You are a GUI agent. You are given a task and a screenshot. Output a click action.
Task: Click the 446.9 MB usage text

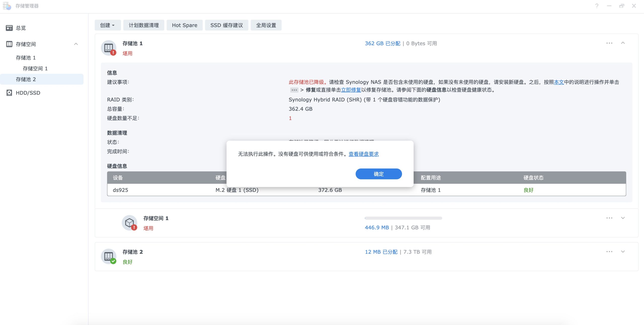click(377, 227)
